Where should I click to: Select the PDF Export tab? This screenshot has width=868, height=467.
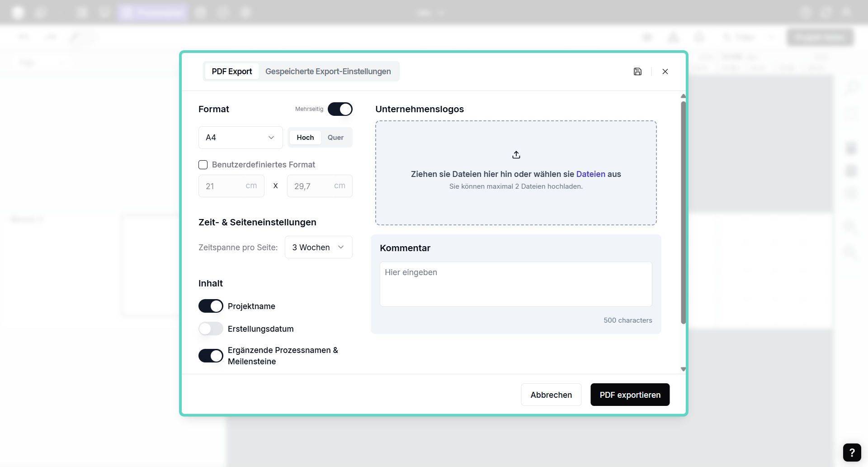click(231, 71)
